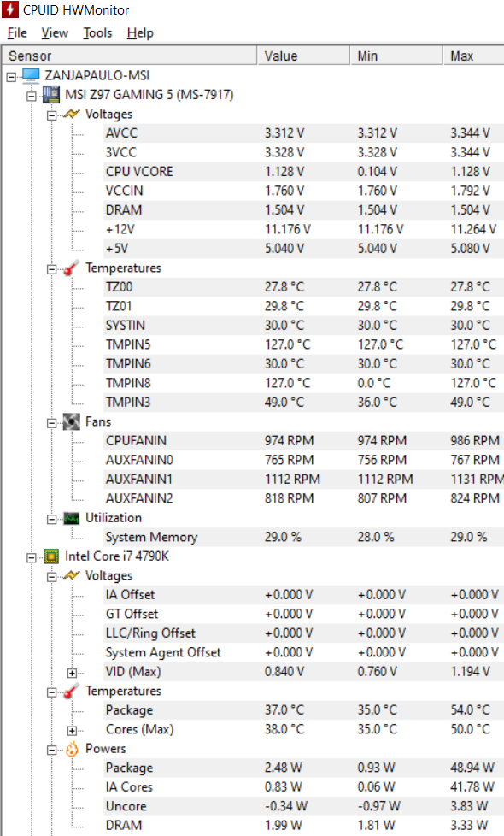Click the Powers flame icon
The image size is (504, 836).
coord(72,749)
